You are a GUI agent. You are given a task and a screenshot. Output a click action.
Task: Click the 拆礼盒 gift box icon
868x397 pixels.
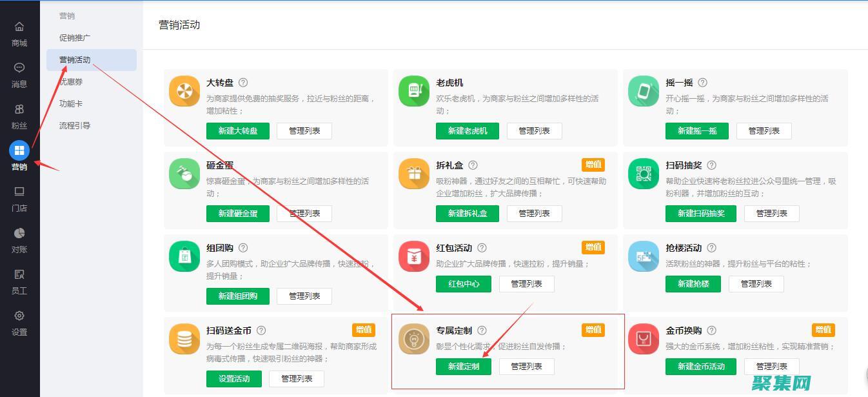pos(413,174)
